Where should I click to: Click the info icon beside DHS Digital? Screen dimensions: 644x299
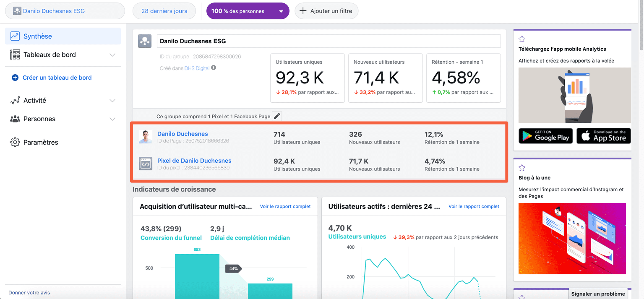[x=214, y=68]
